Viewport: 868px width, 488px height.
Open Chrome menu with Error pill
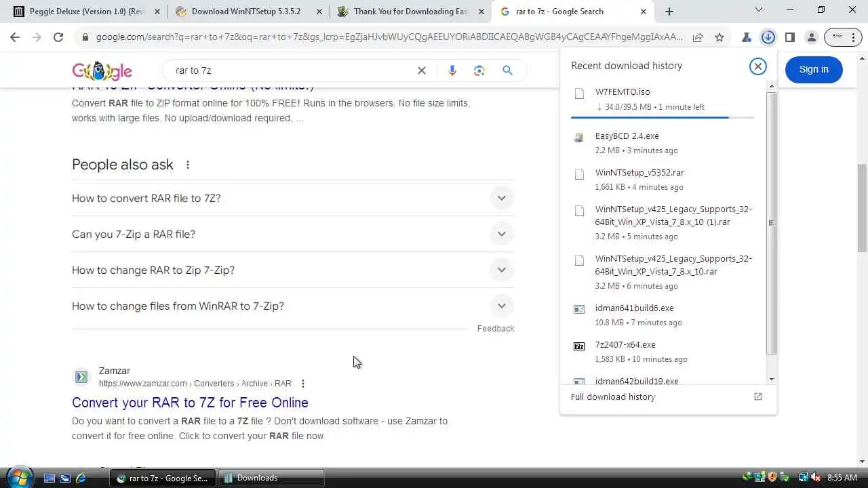point(843,38)
